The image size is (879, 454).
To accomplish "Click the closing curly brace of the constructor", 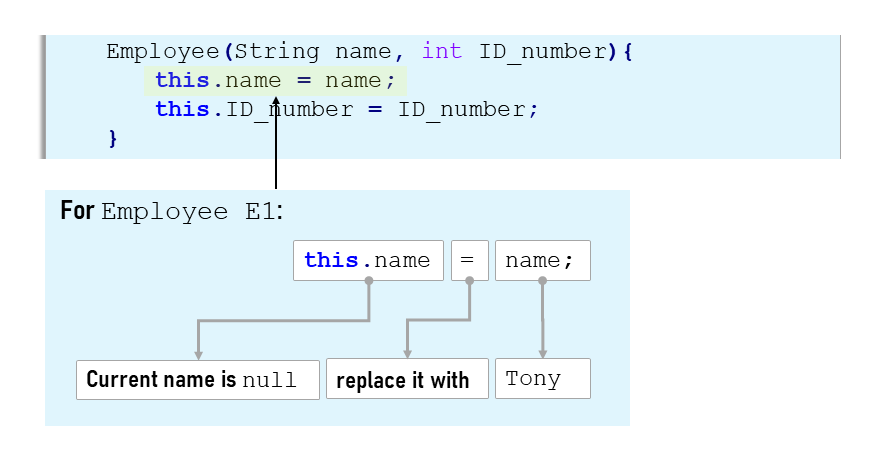I will pos(113,137).
